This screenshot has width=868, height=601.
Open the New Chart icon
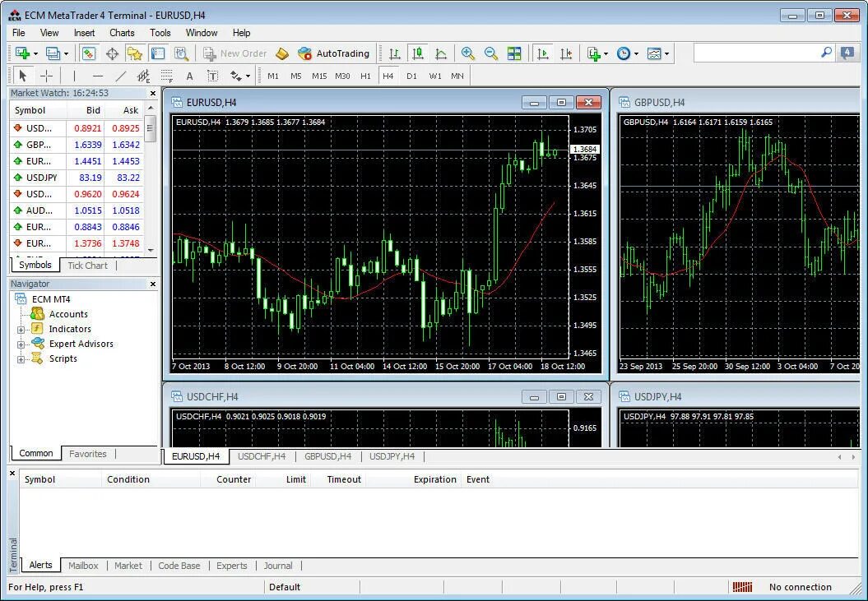coord(22,53)
